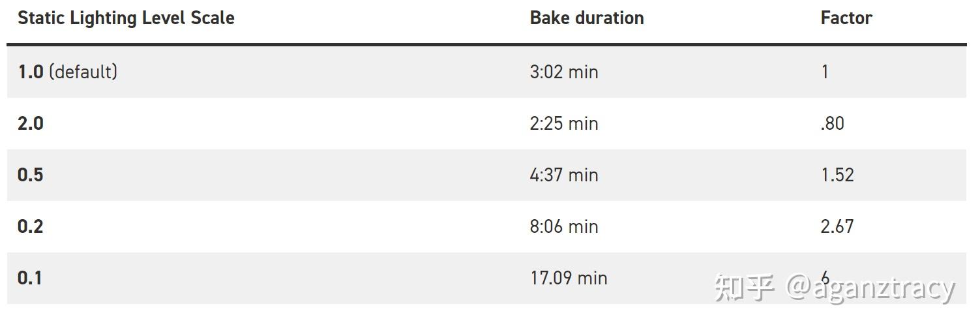The image size is (980, 332).
Task: Click the @aganztracy username watermark
Action: point(871,288)
